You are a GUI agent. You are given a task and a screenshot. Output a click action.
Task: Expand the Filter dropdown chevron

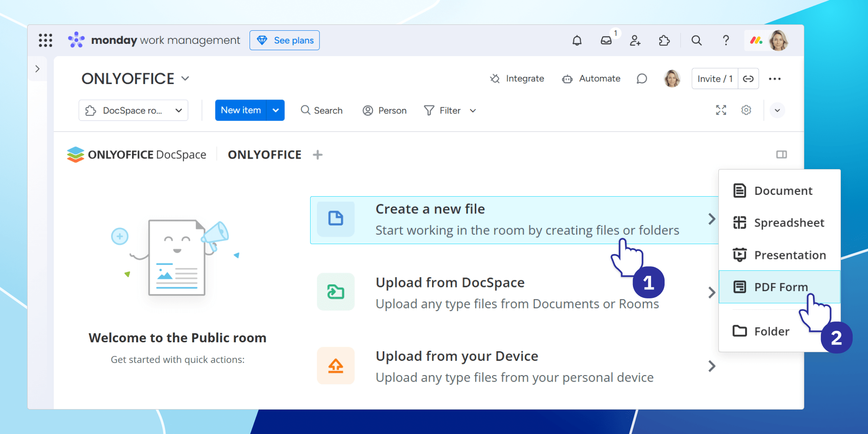(x=473, y=110)
